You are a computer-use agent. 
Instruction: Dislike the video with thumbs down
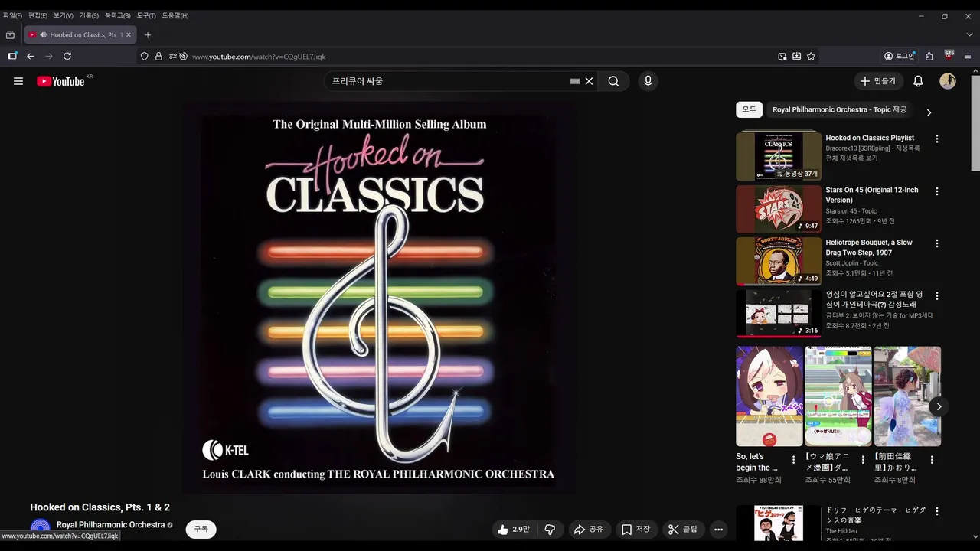(x=550, y=530)
